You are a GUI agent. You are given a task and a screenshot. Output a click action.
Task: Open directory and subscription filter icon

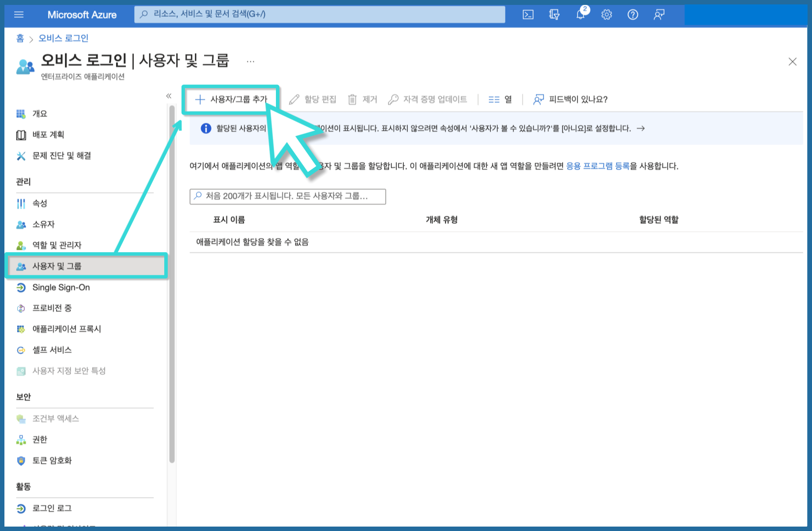554,15
